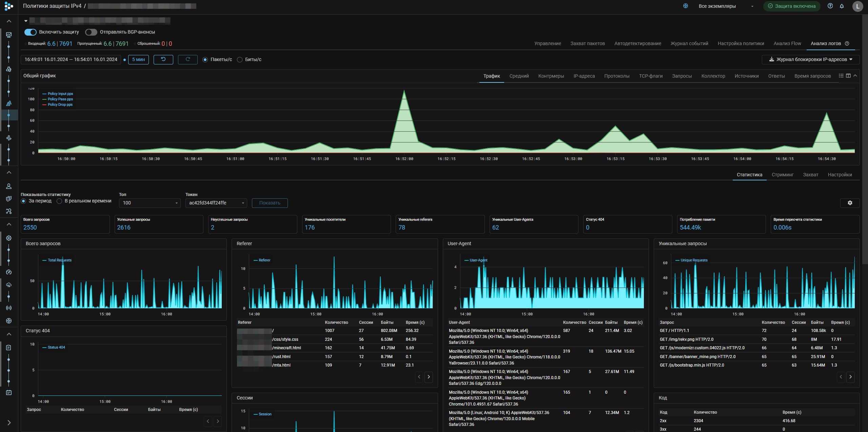Switch to Журнал событий tab
Viewport: 868px width, 432px height.
click(689, 43)
